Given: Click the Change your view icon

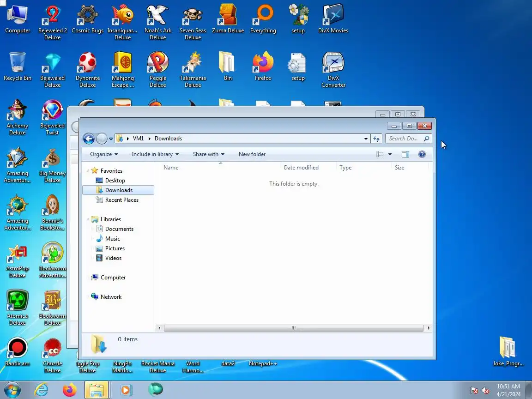Looking at the screenshot, I should pos(380,154).
